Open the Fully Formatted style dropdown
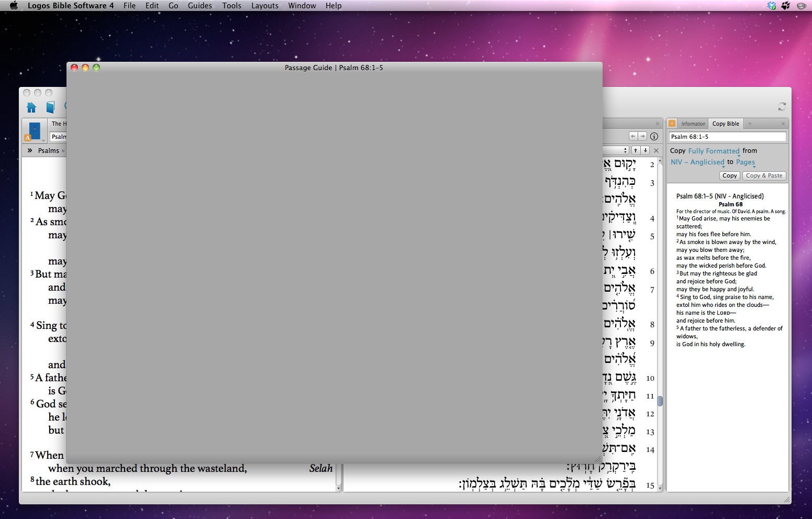 pyautogui.click(x=714, y=151)
